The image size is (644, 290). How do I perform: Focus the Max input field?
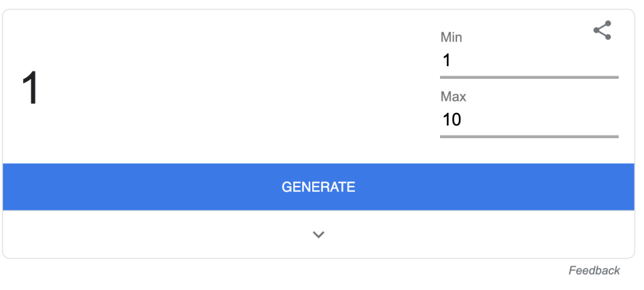(529, 119)
